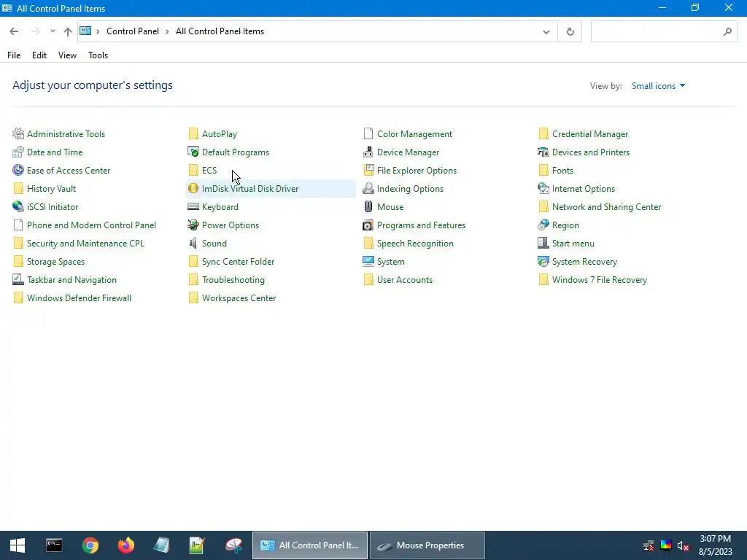Open the View menu
The height and width of the screenshot is (560, 747).
point(67,55)
